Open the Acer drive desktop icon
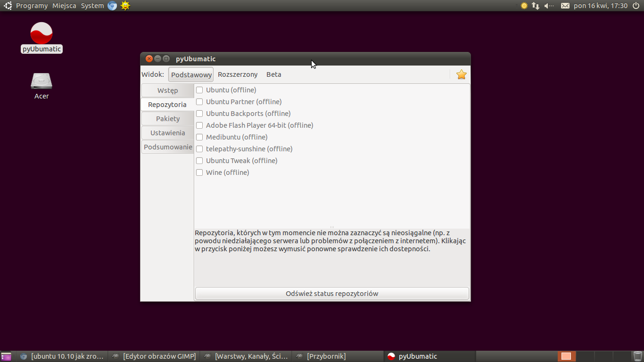Image resolution: width=644 pixels, height=362 pixels. click(x=41, y=81)
